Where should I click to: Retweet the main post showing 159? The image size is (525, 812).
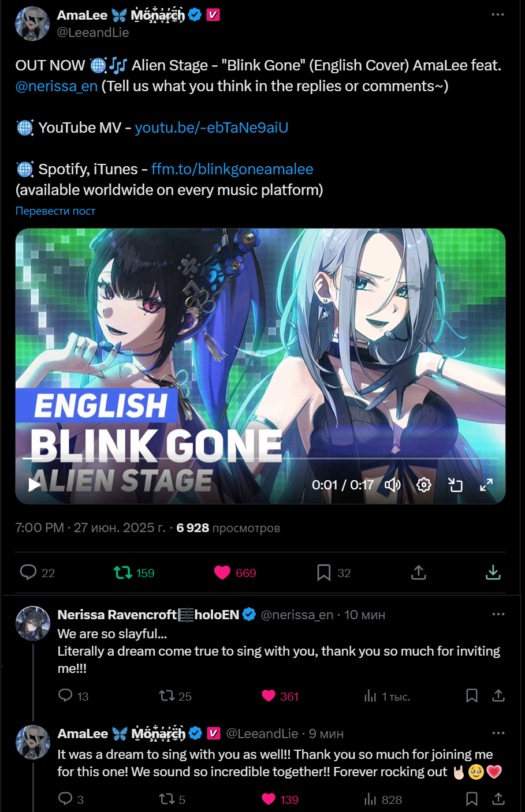coord(134,572)
